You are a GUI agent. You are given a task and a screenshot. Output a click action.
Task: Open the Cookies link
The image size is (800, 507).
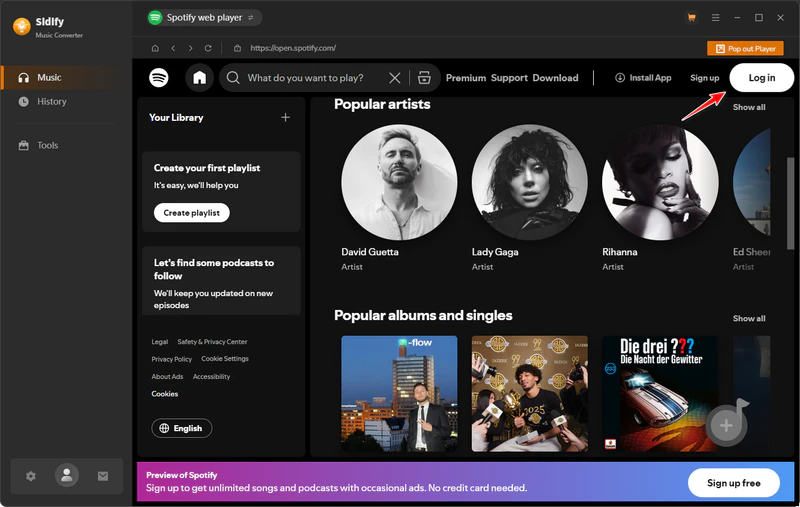[x=165, y=394]
